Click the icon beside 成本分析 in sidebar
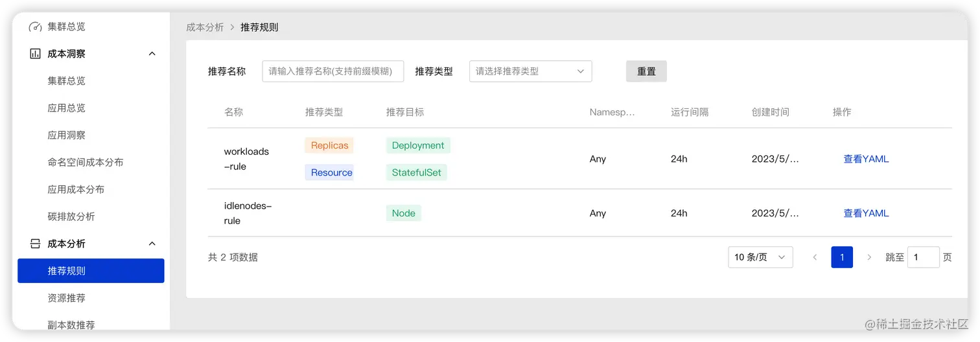Screen dimensions: 980x342 [35, 244]
